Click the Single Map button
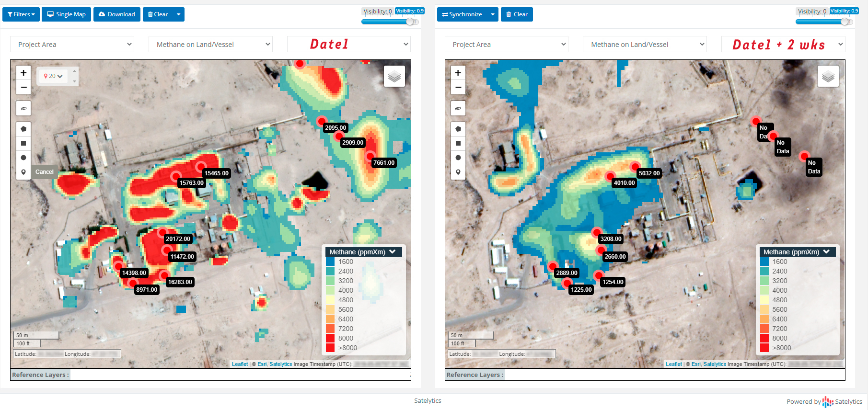 point(66,14)
